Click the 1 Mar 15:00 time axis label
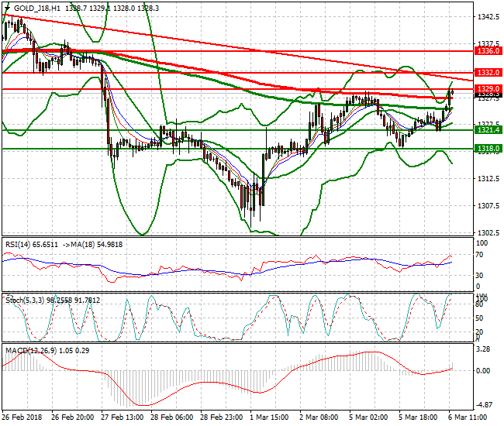The height and width of the screenshot is (426, 504). 269,417
